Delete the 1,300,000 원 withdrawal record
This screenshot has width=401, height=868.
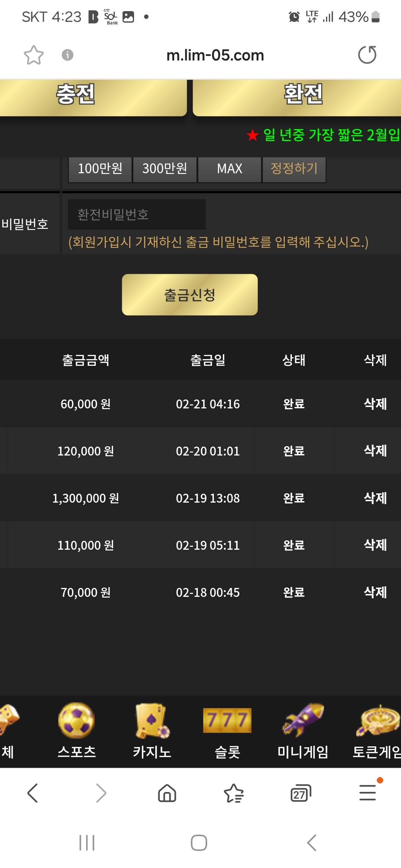[x=375, y=498]
